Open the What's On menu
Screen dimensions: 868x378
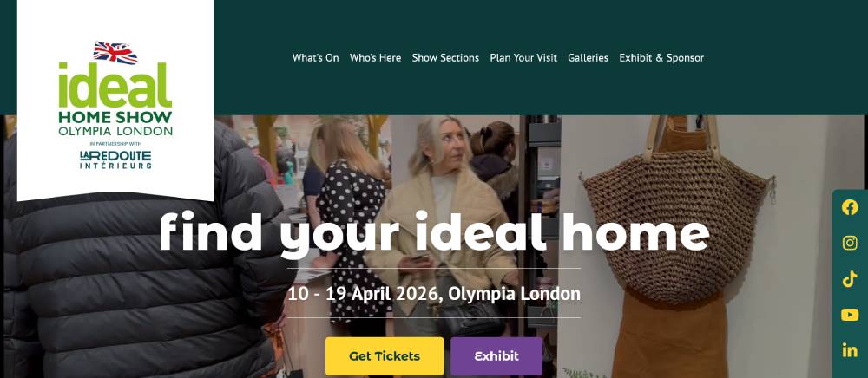316,57
